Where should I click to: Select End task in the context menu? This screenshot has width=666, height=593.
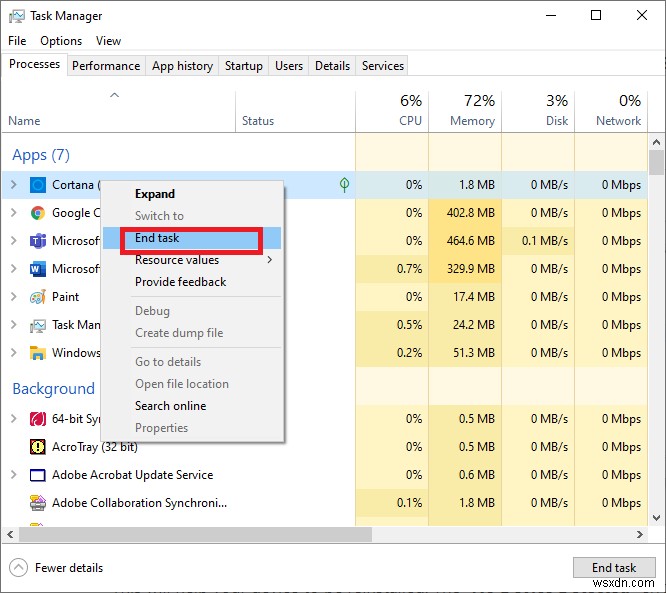point(192,238)
